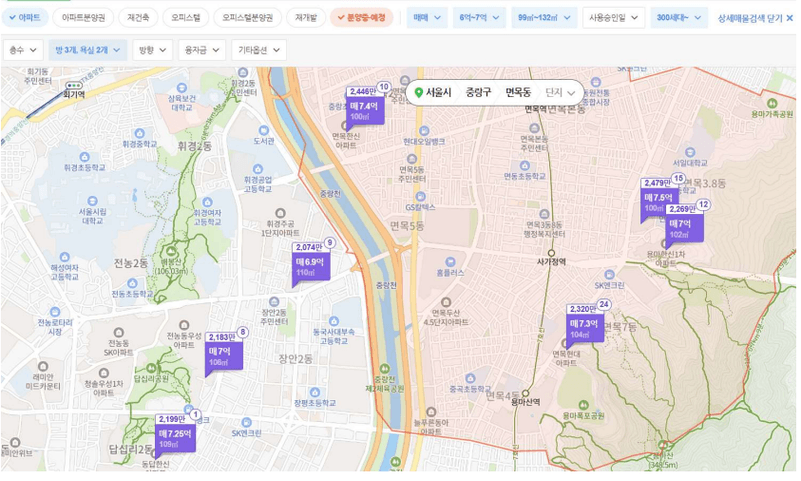Toggle the 아파트분양권 filter chip
This screenshot has width=801, height=481.
click(83, 17)
